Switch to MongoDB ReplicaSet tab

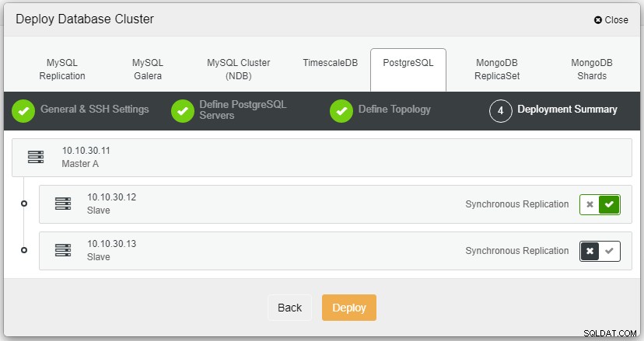click(497, 69)
